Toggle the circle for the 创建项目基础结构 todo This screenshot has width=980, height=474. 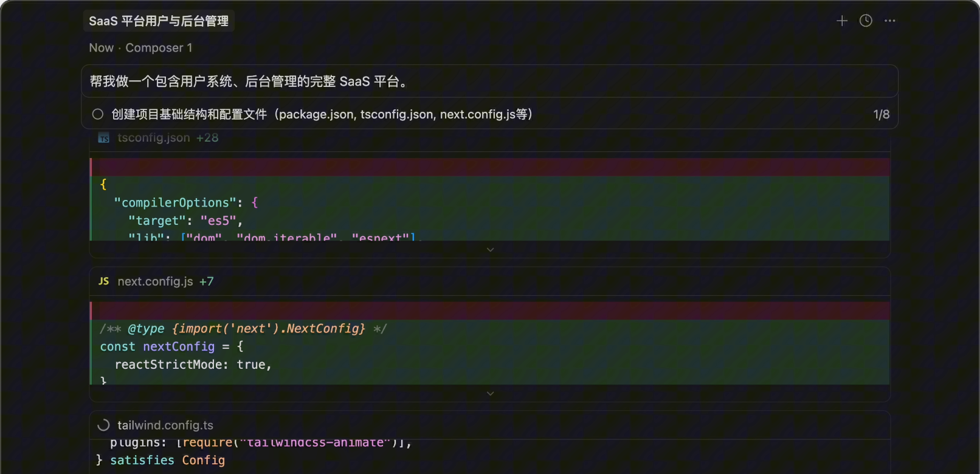point(98,114)
